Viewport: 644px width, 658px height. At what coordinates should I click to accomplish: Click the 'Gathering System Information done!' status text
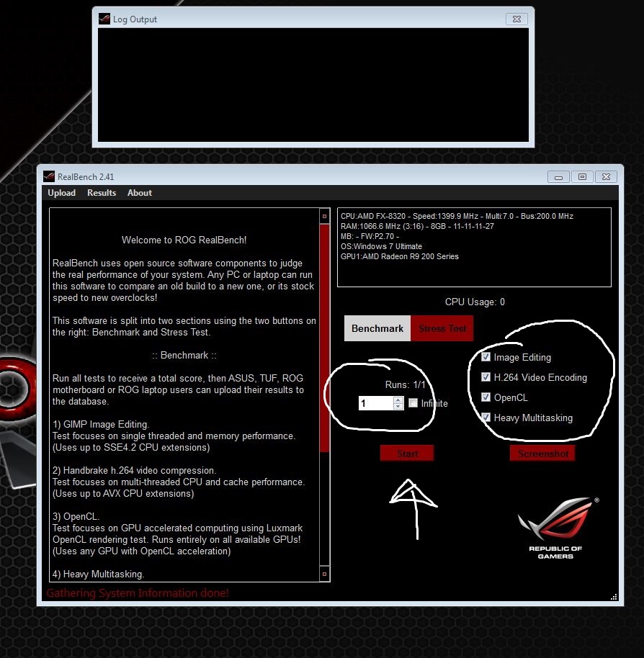pos(138,593)
